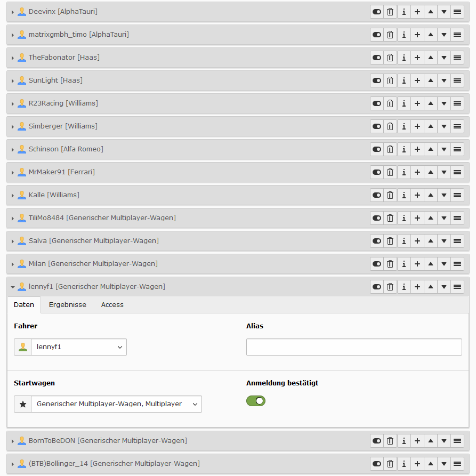Toggle the Anmeldung bestätigt switch
The width and height of the screenshot is (476, 476).
[256, 401]
